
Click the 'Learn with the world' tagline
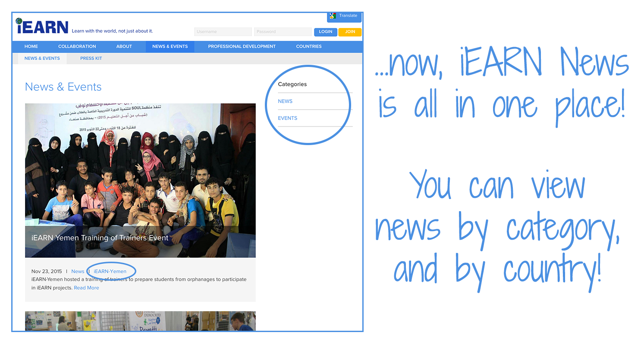pos(113,31)
